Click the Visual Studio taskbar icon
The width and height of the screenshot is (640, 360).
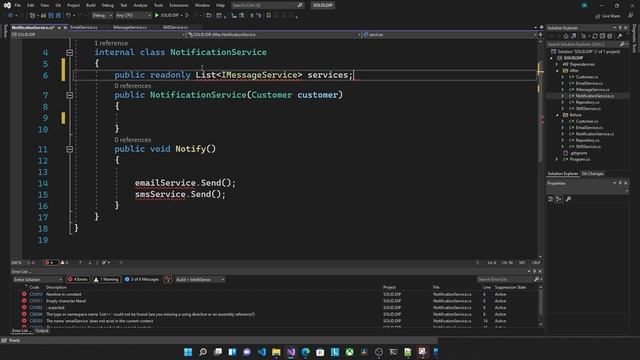coord(291,352)
